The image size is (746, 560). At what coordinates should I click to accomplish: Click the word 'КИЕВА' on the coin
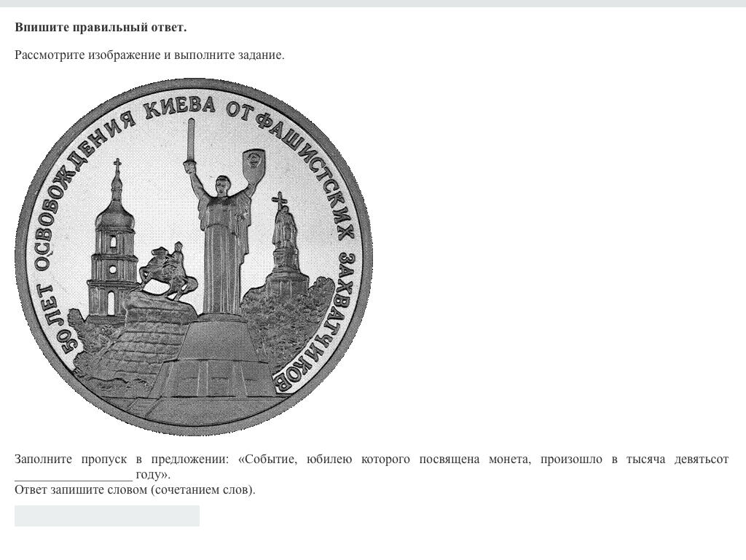tap(180, 107)
